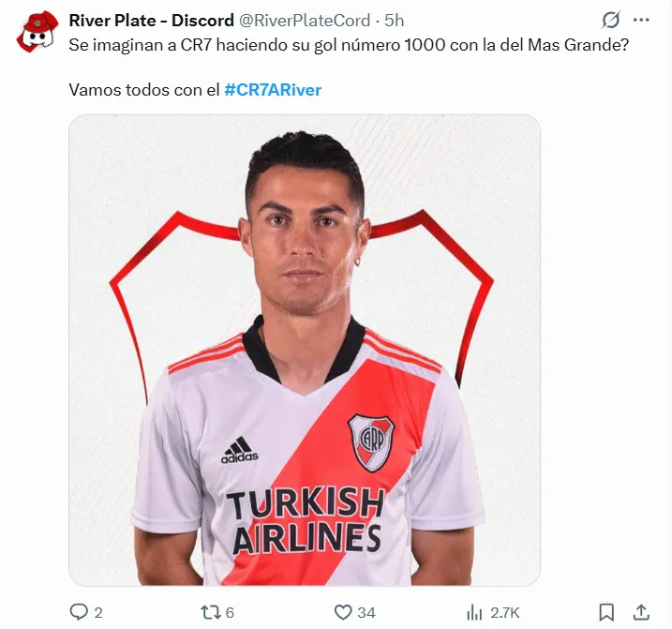Follow the #CR7ARiver hashtag link
This screenshot has height=629, width=672.
coord(273,90)
